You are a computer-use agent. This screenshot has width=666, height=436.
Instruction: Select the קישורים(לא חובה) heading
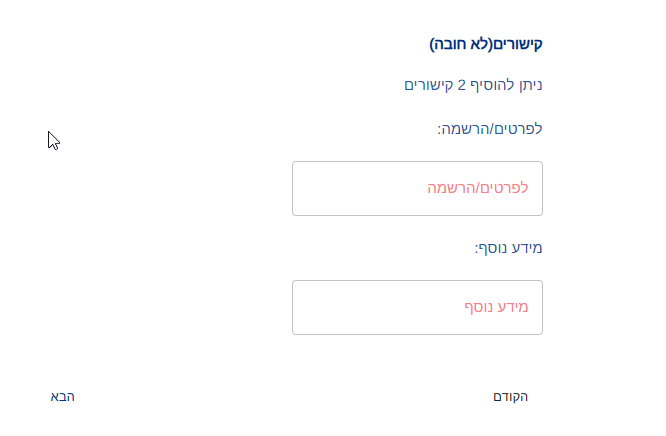click(486, 44)
